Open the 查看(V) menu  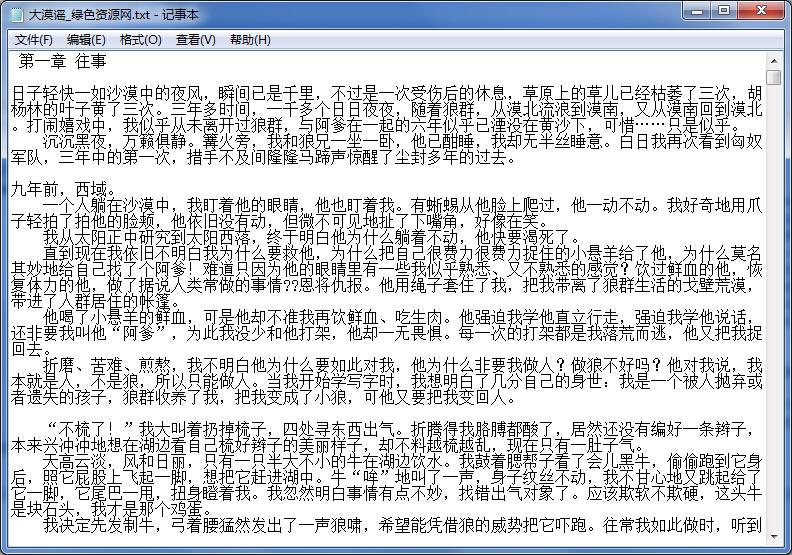[x=195, y=40]
